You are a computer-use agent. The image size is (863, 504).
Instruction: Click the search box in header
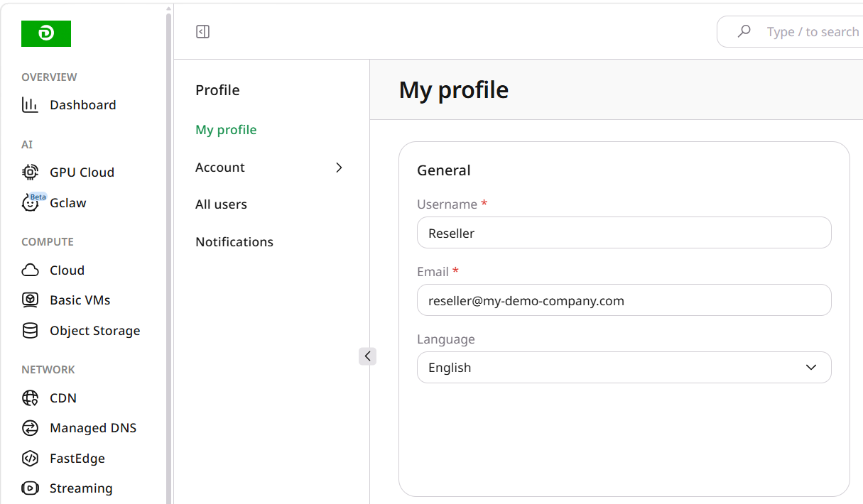790,32
